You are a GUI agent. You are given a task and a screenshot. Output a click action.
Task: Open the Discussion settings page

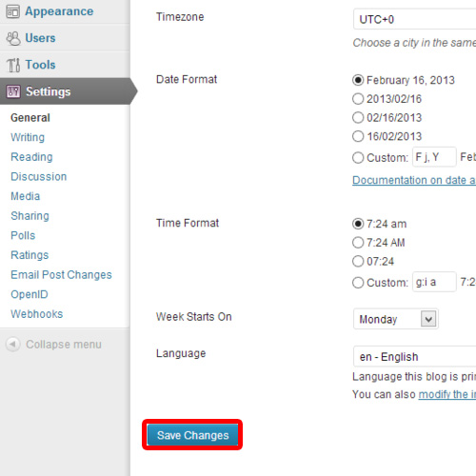pos(39,176)
